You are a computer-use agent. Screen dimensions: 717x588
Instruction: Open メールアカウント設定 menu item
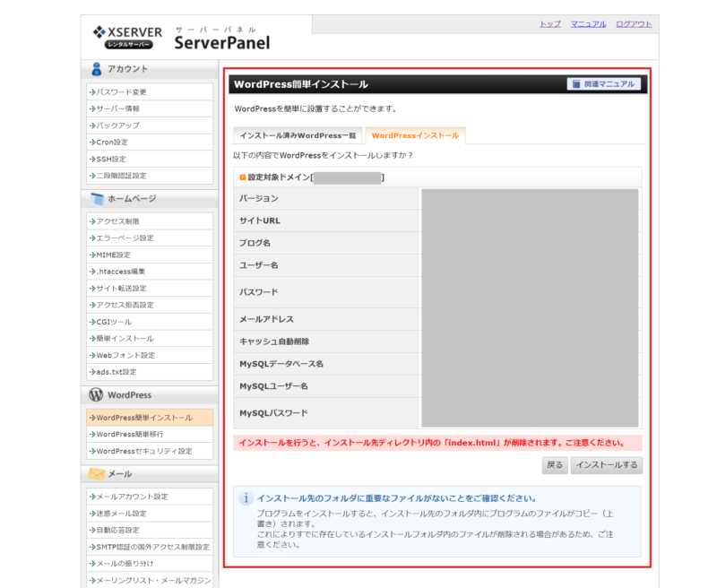pos(150,497)
